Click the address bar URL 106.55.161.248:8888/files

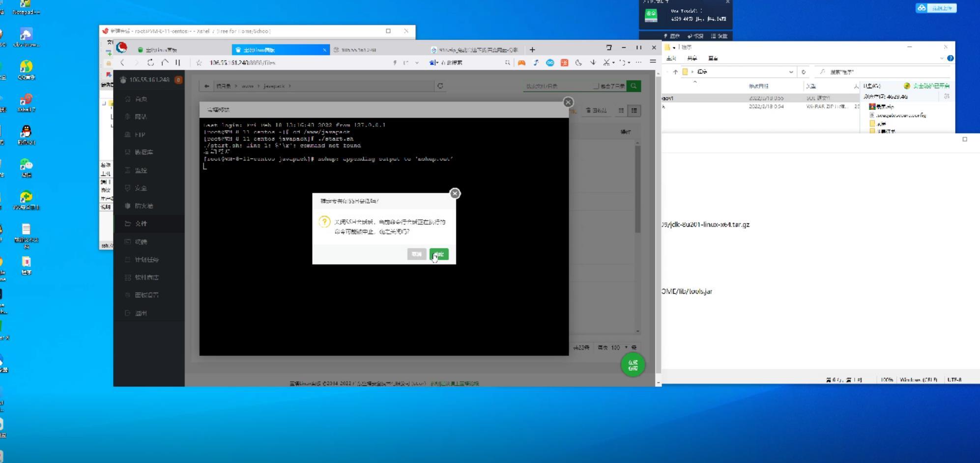pyautogui.click(x=242, y=63)
